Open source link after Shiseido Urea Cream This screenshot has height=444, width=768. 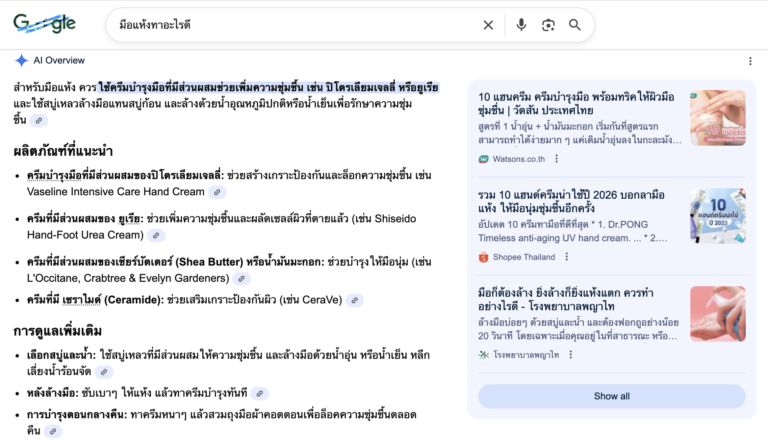(156, 236)
